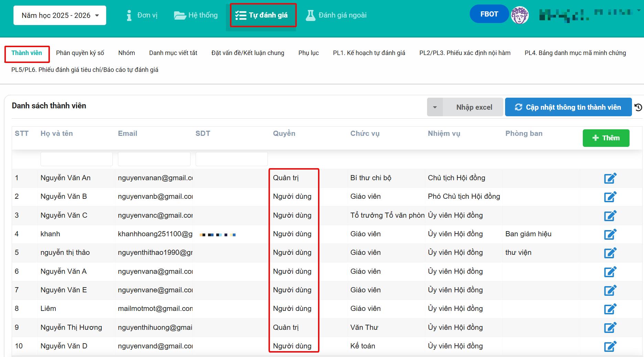Focus the Họ và tên filter field
Screen dimensions: 644x357
click(76, 159)
